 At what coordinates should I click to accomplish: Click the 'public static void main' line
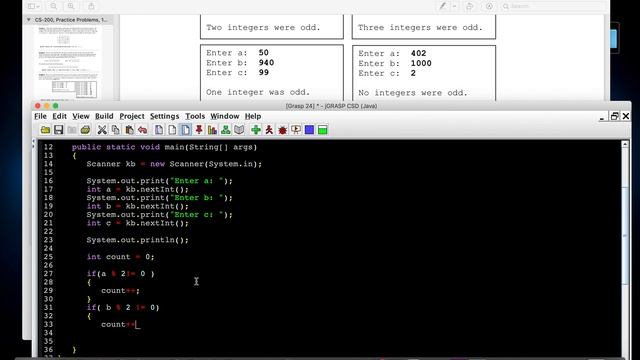164,147
